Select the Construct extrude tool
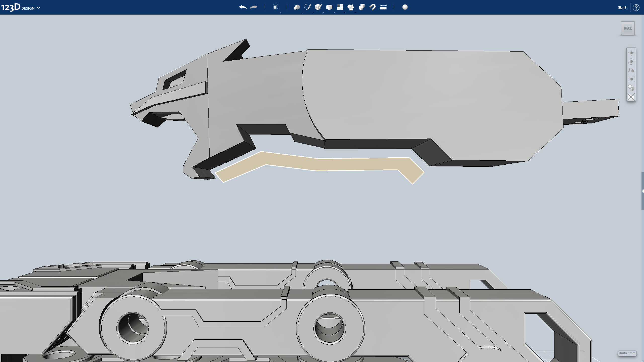The width and height of the screenshot is (644, 362). [x=318, y=7]
